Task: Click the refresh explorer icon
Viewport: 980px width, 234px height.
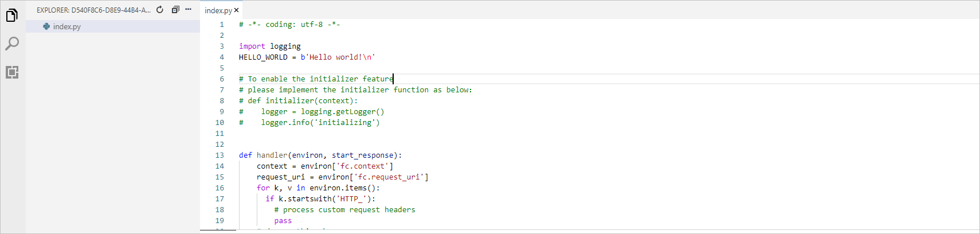Action: pos(160,10)
